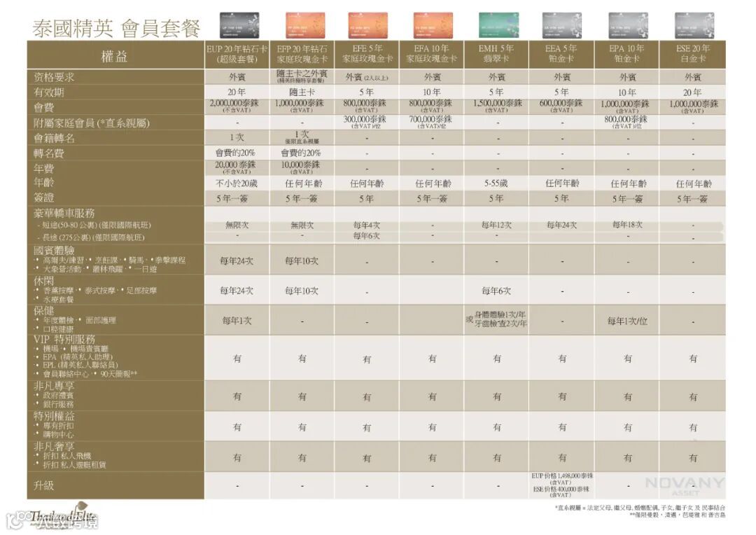Click the green EMH jade card image
756x535 pixels.
coord(498,26)
